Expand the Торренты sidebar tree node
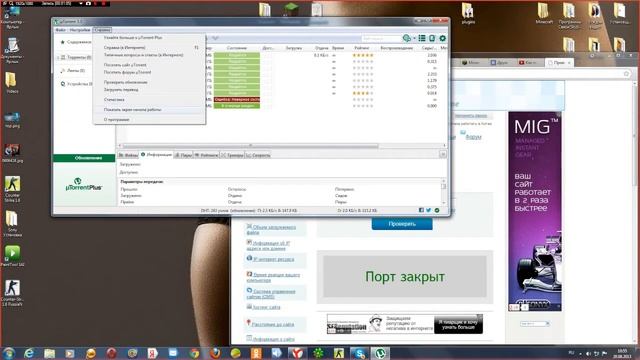Viewport: 640px width, 360px height. point(58,58)
